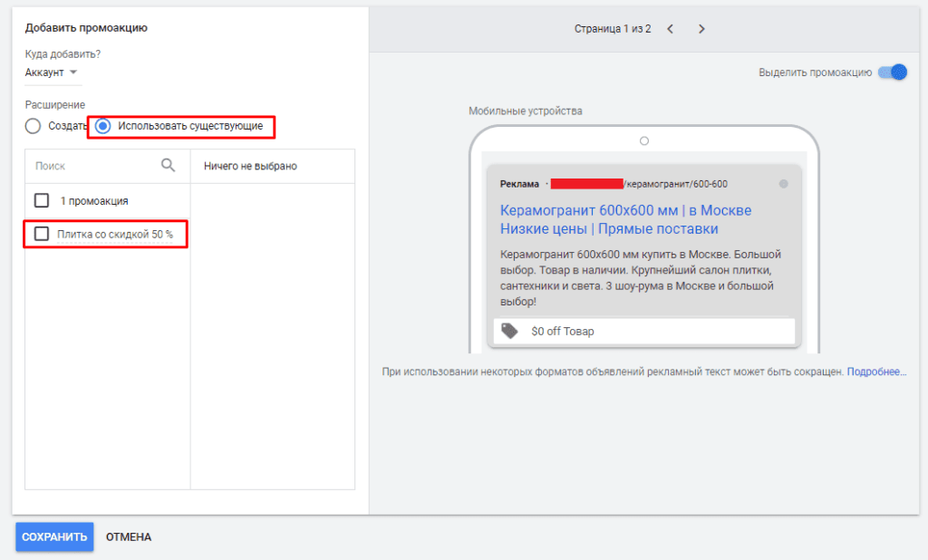Open the 'Аккаунт' dropdown

51,72
